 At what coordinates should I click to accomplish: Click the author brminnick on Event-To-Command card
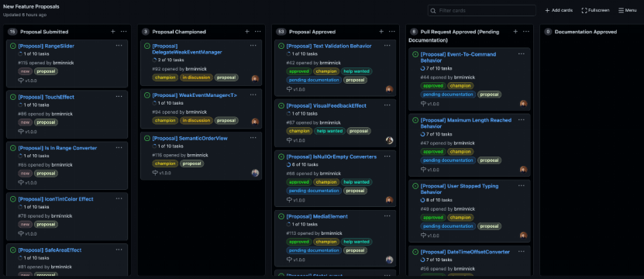tap(464, 77)
